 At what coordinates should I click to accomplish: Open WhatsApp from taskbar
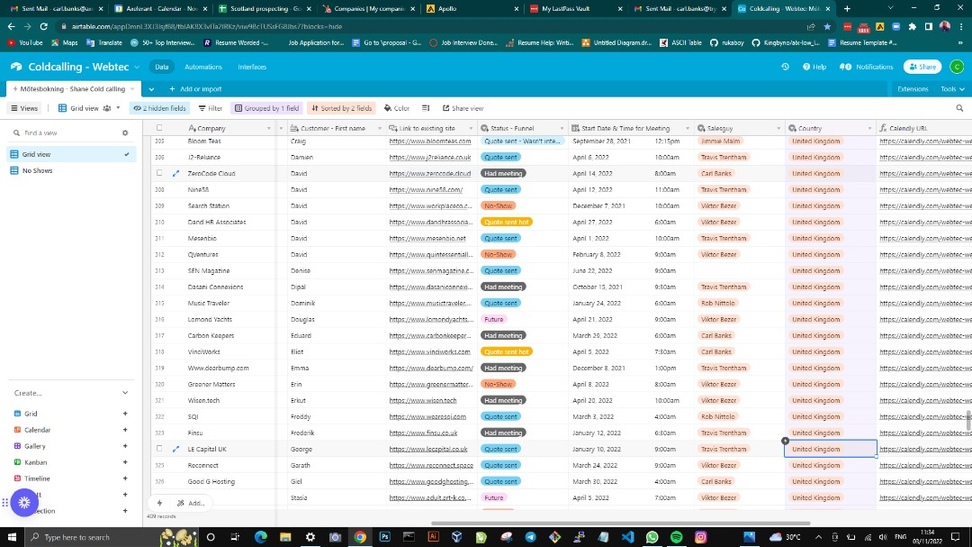click(652, 537)
